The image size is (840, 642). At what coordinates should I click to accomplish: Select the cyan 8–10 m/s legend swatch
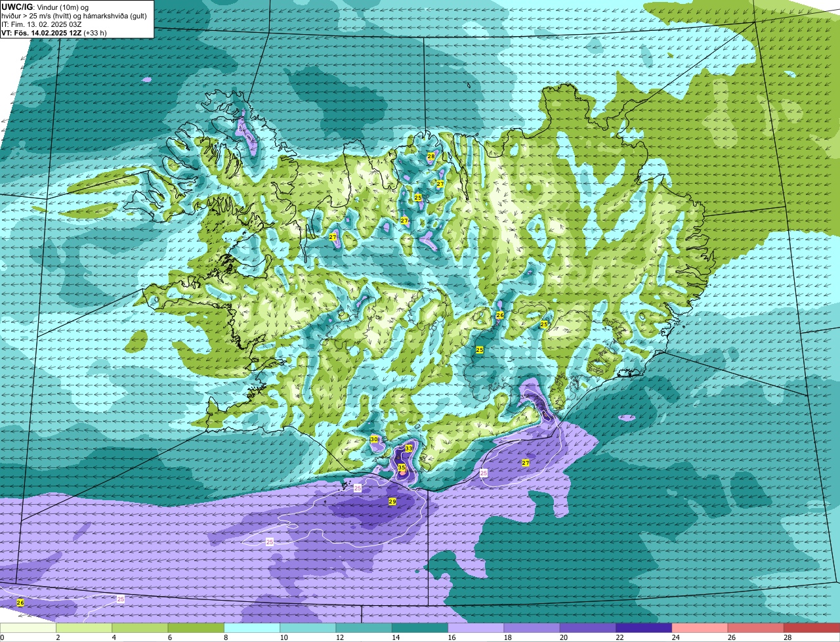(x=252, y=628)
